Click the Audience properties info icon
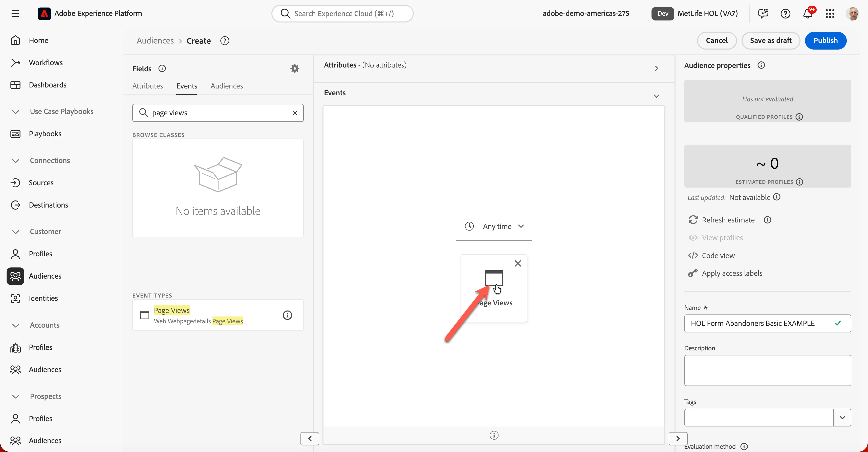Screen dimensions: 868x452 click(x=761, y=65)
